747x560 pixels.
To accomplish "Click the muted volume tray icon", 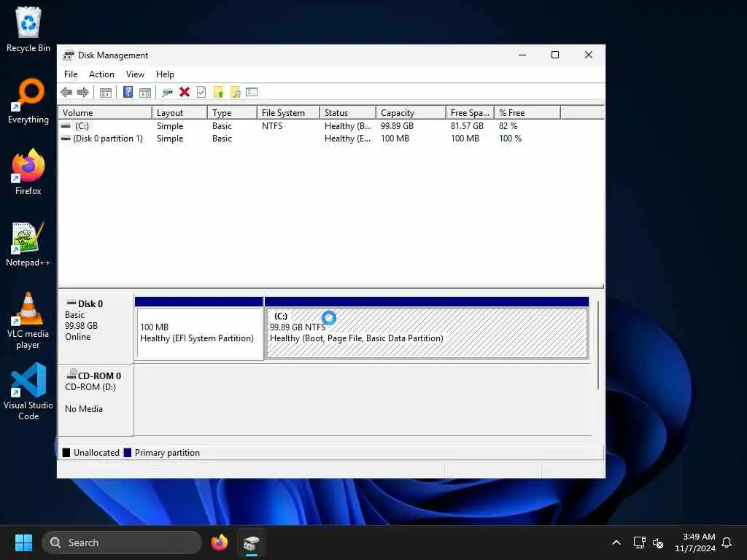I will (x=658, y=542).
